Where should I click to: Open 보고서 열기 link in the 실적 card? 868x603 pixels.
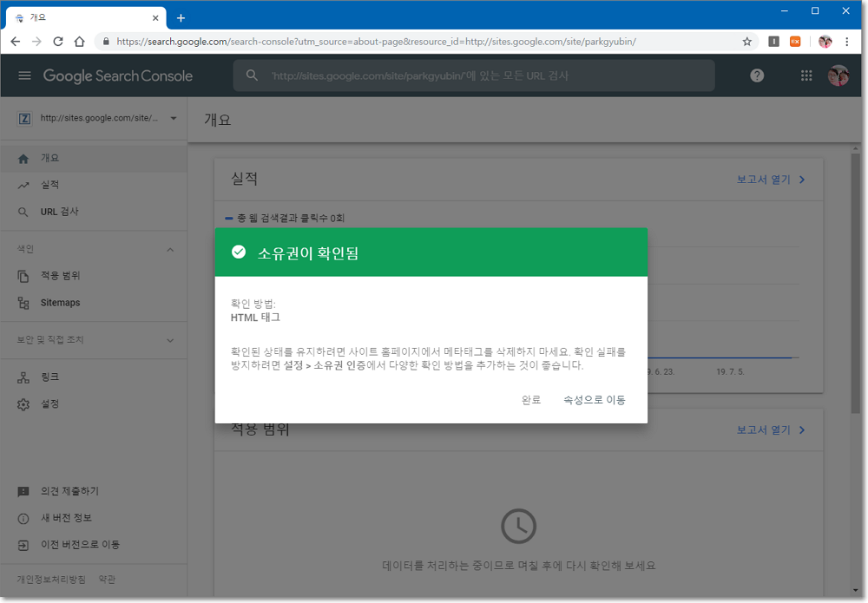[x=771, y=180]
